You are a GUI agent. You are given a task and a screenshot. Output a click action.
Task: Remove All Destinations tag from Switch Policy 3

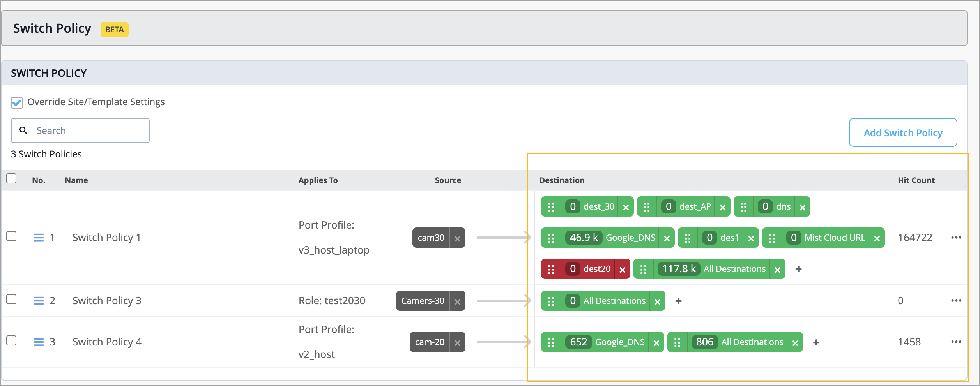tap(657, 301)
